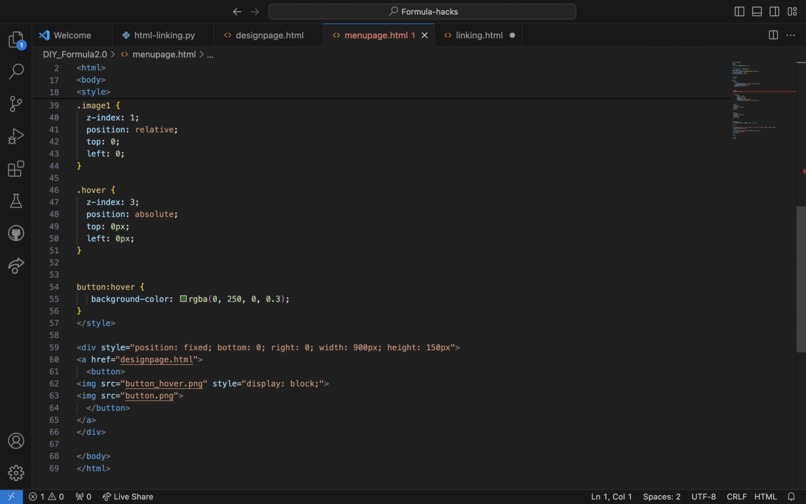Click the ports forwarded indicator showing 0
This screenshot has width=806, height=504.
click(x=83, y=496)
